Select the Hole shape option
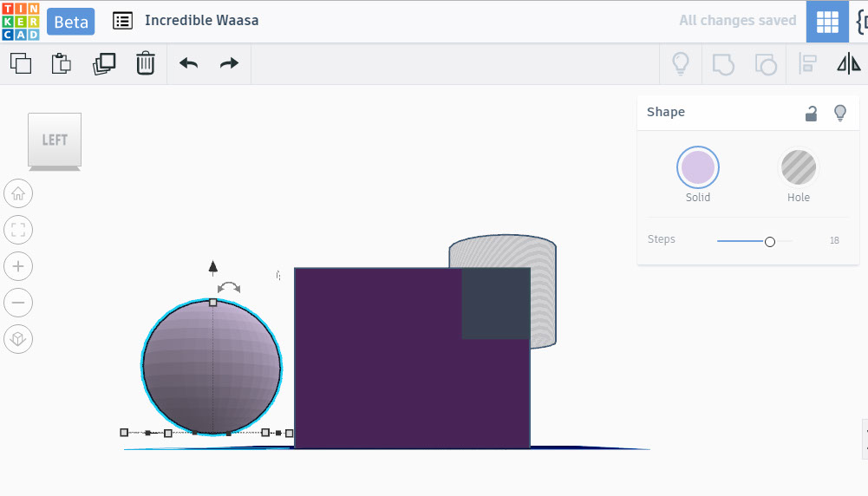 click(799, 167)
